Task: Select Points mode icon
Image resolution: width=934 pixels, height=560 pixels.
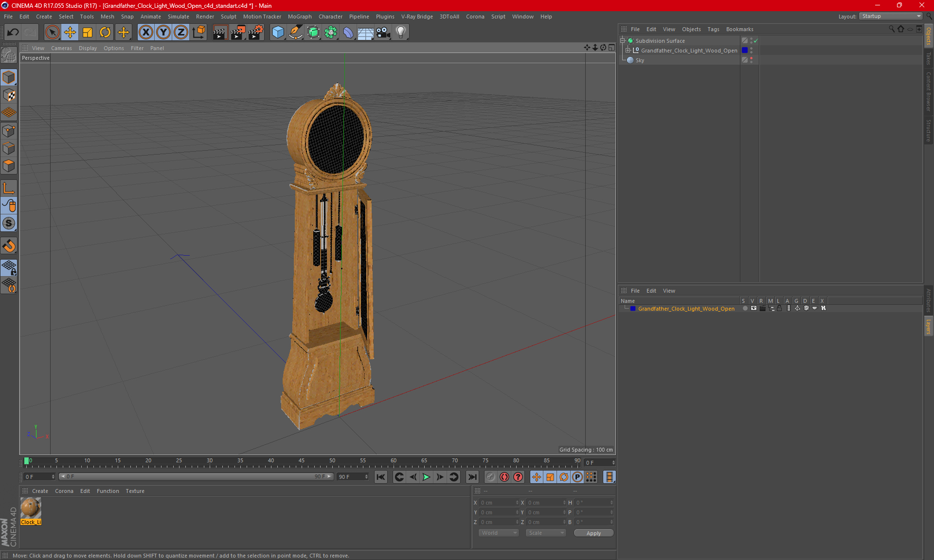Action: (9, 131)
